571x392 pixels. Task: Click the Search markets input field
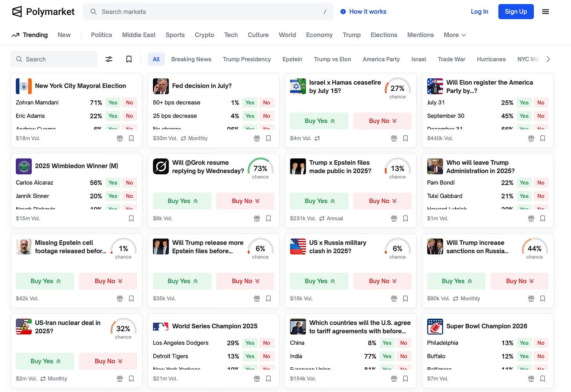(x=208, y=12)
